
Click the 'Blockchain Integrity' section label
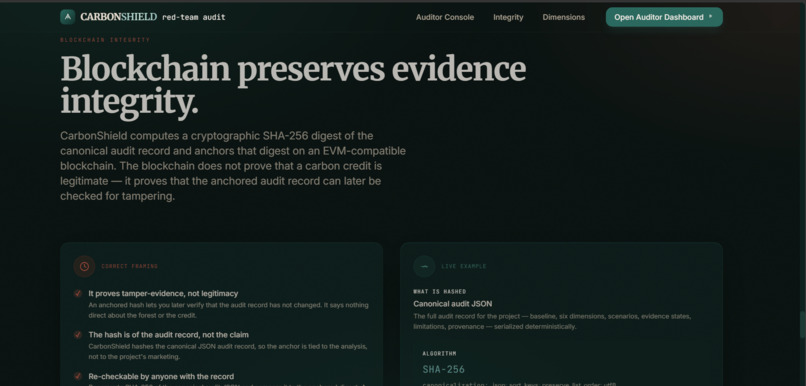105,40
